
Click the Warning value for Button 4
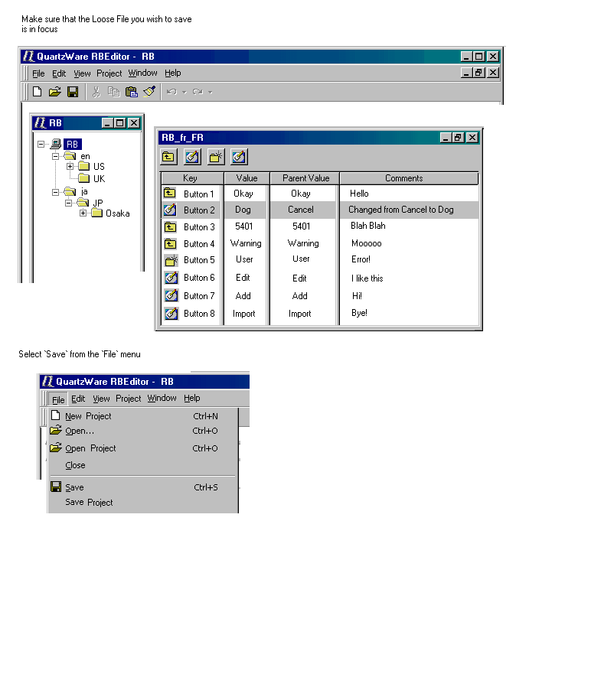[x=246, y=243]
